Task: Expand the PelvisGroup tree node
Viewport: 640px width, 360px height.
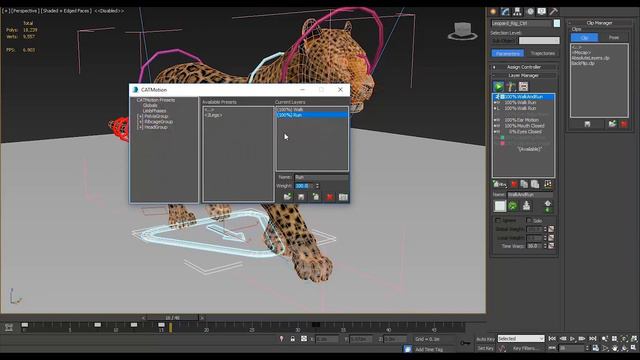Action: [x=140, y=116]
